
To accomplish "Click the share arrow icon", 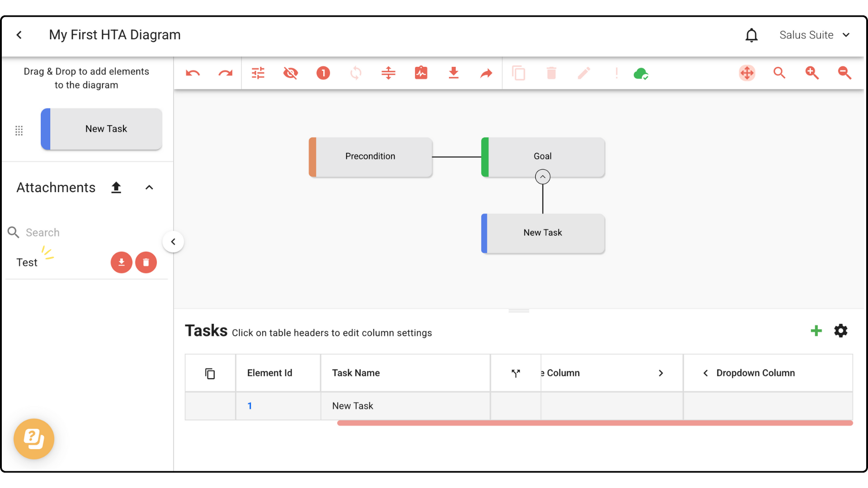I will click(486, 73).
